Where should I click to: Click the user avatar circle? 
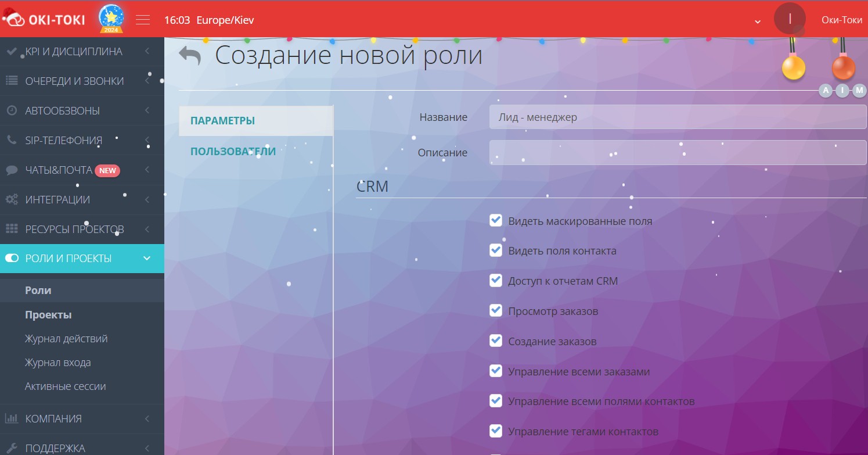pyautogui.click(x=790, y=19)
